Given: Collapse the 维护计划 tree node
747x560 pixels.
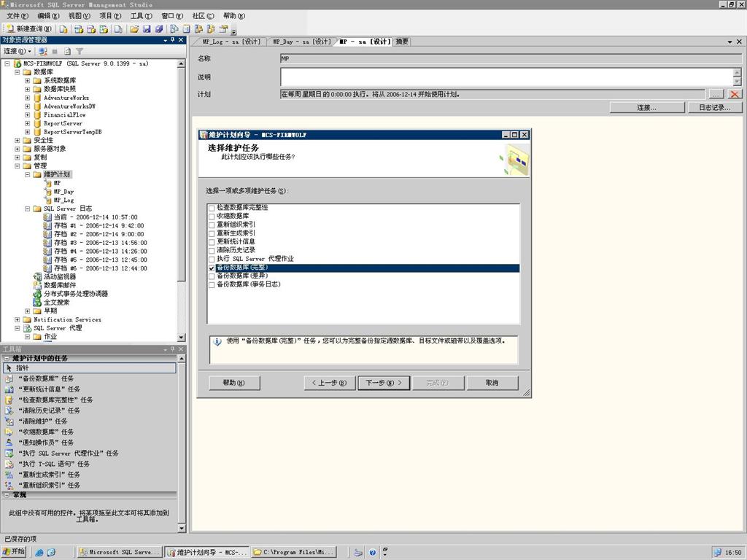Looking at the screenshot, I should (27, 174).
